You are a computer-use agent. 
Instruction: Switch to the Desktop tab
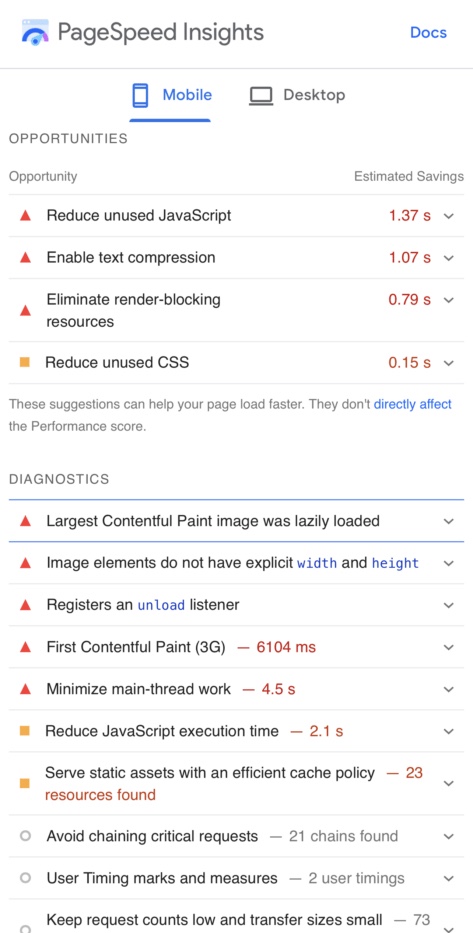tap(297, 96)
